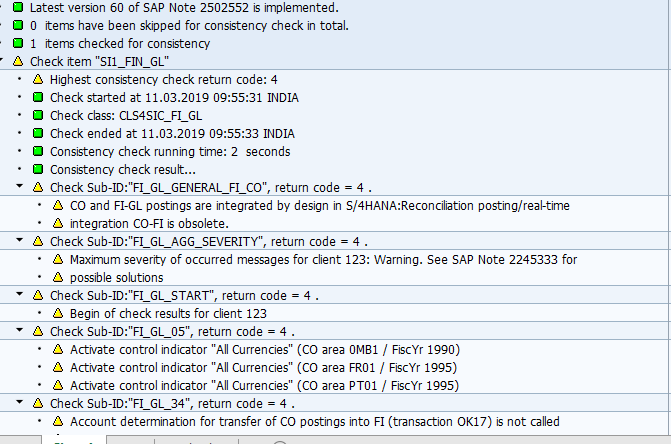
Task: Click warning icon beside Highest consistency check return code
Action: click(x=38, y=79)
